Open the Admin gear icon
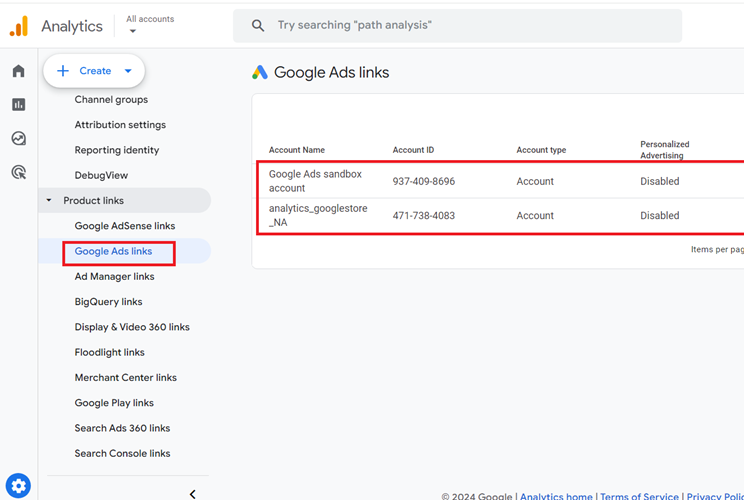Image resolution: width=744 pixels, height=500 pixels. (19, 486)
